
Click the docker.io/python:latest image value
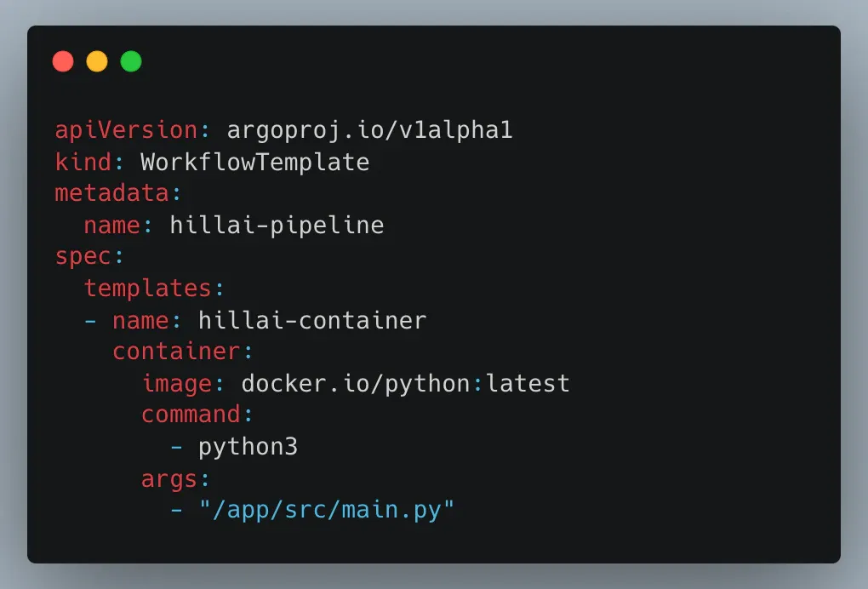coord(405,384)
